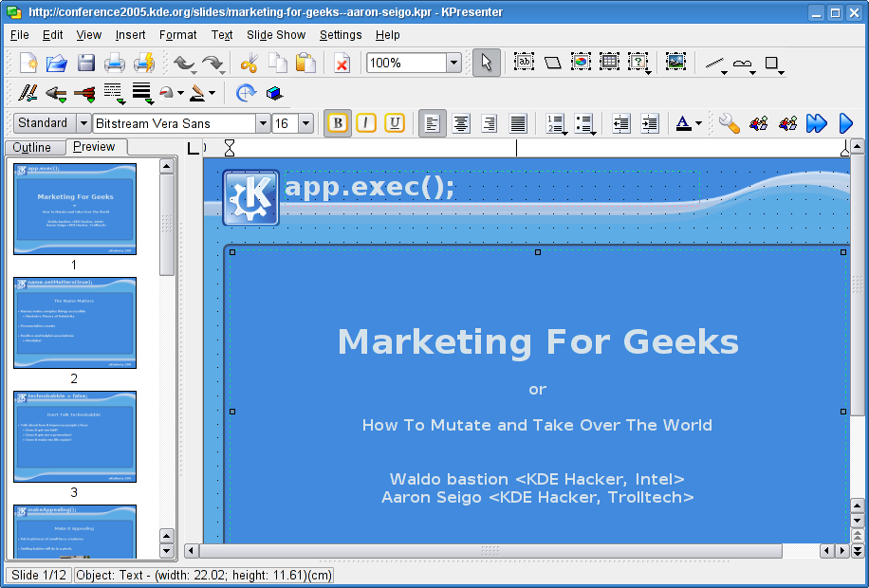Go to previous slide with double-up arrow
The height and width of the screenshot is (588, 869).
[858, 537]
